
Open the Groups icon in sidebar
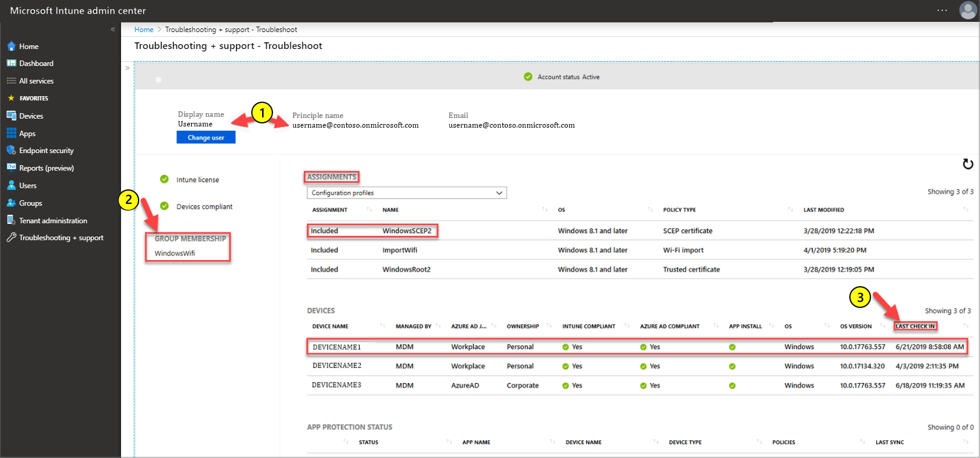(12, 203)
